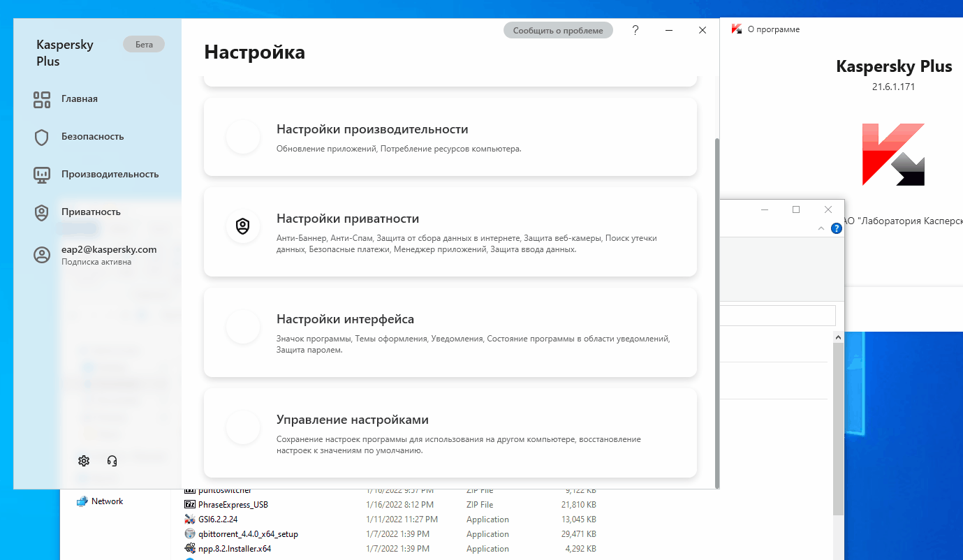The image size is (963, 560).
Task: Click the size value 4,292 KB
Action: [x=580, y=549]
